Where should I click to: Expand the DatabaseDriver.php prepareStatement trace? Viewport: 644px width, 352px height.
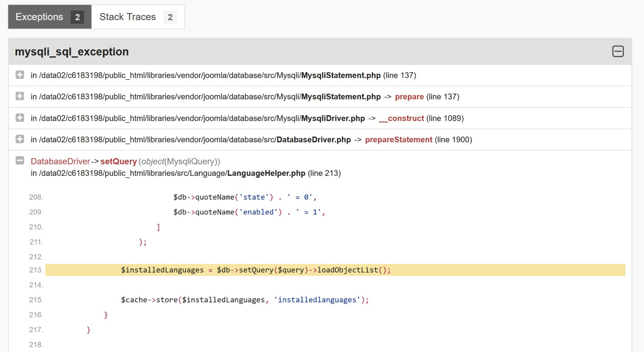tap(20, 139)
